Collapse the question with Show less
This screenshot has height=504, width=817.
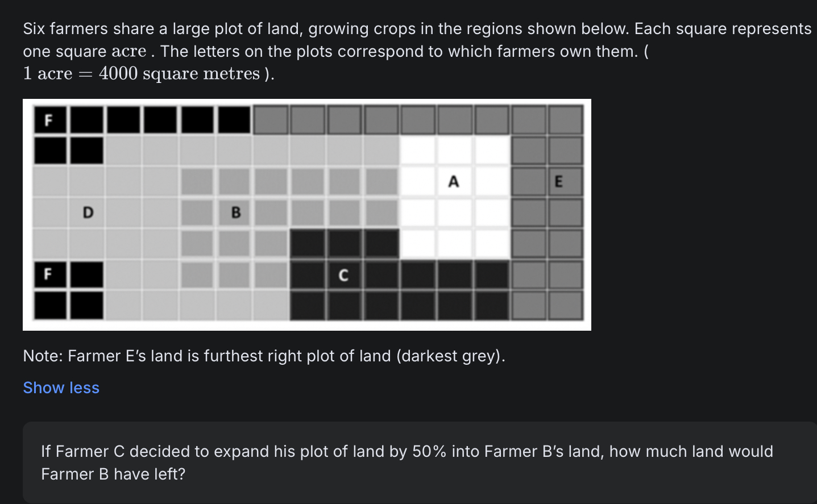pos(61,388)
